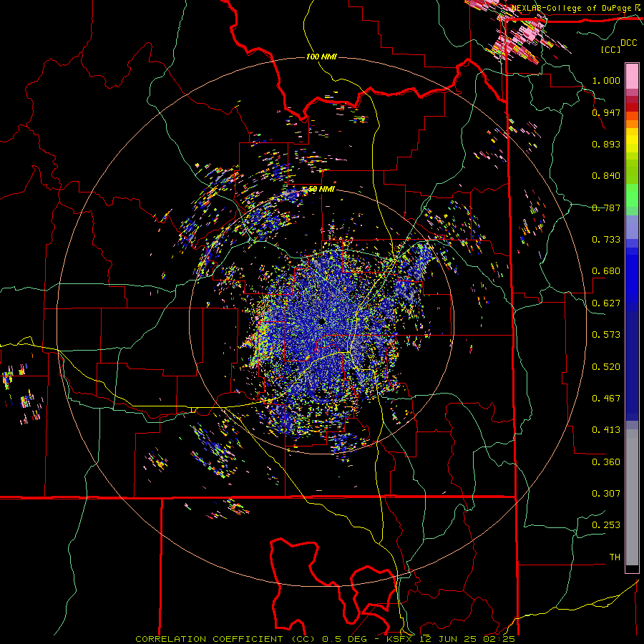Click the DCC product label
The width and height of the screenshot is (644, 644).
click(628, 42)
